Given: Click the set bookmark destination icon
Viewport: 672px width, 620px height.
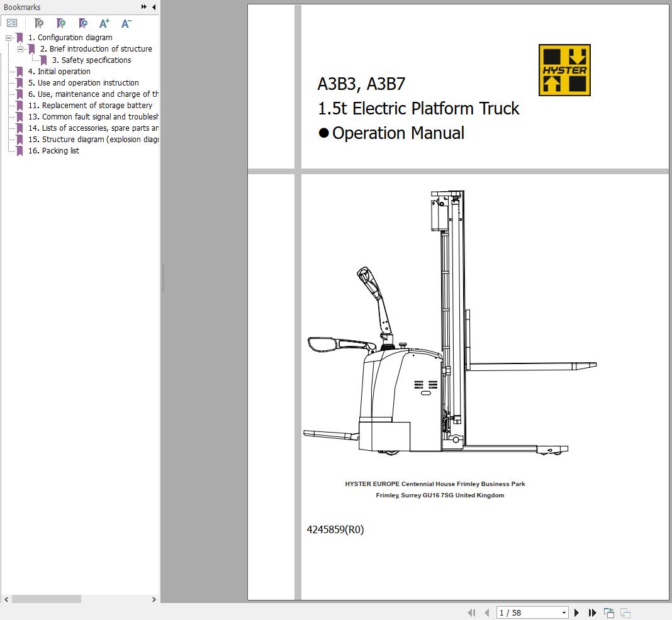Looking at the screenshot, I should click(82, 23).
